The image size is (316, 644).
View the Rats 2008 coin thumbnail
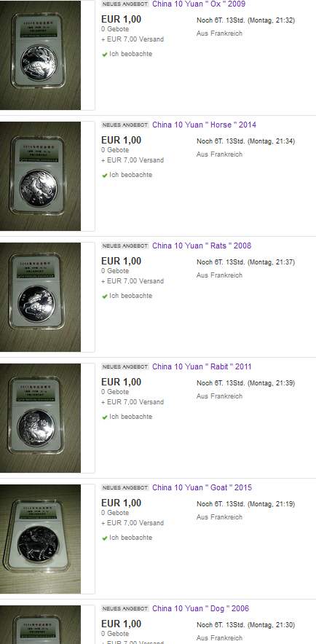click(40, 297)
